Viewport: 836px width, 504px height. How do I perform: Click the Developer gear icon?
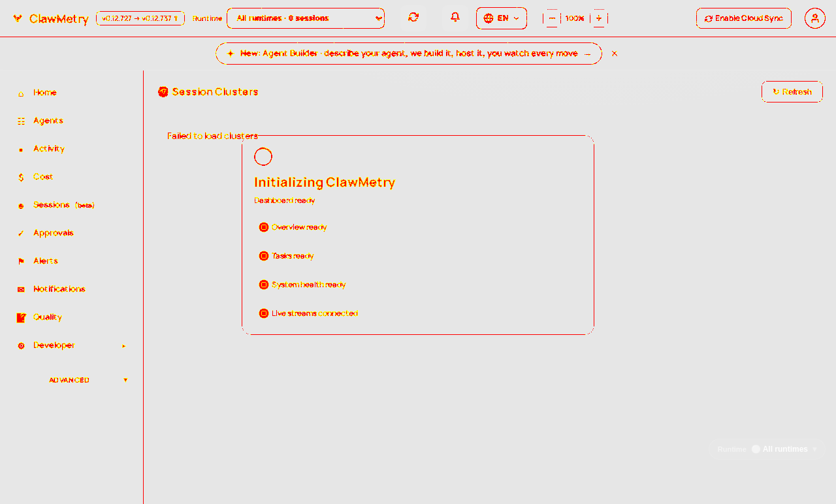(x=21, y=346)
